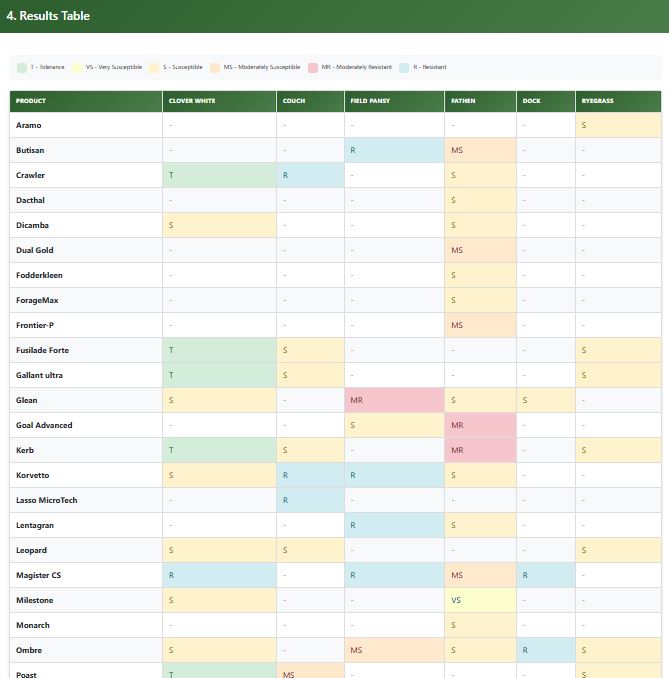Select the Glean product name
This screenshot has width=669, height=678.
(x=27, y=400)
